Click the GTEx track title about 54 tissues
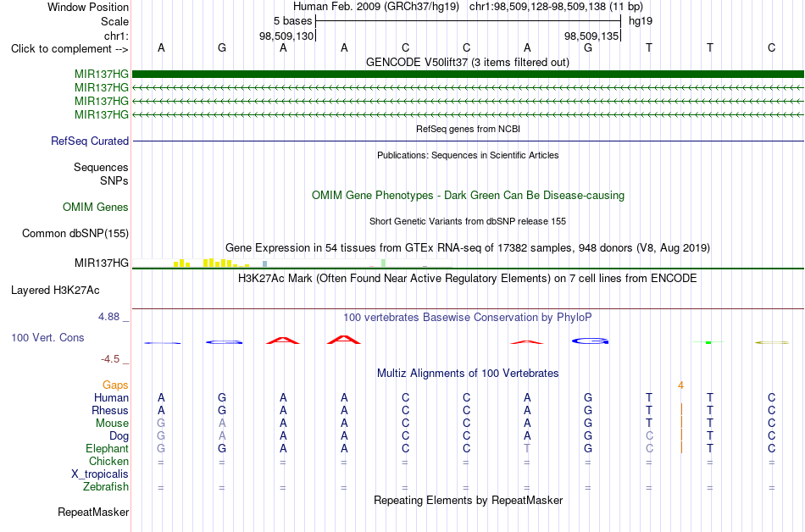 [468, 248]
